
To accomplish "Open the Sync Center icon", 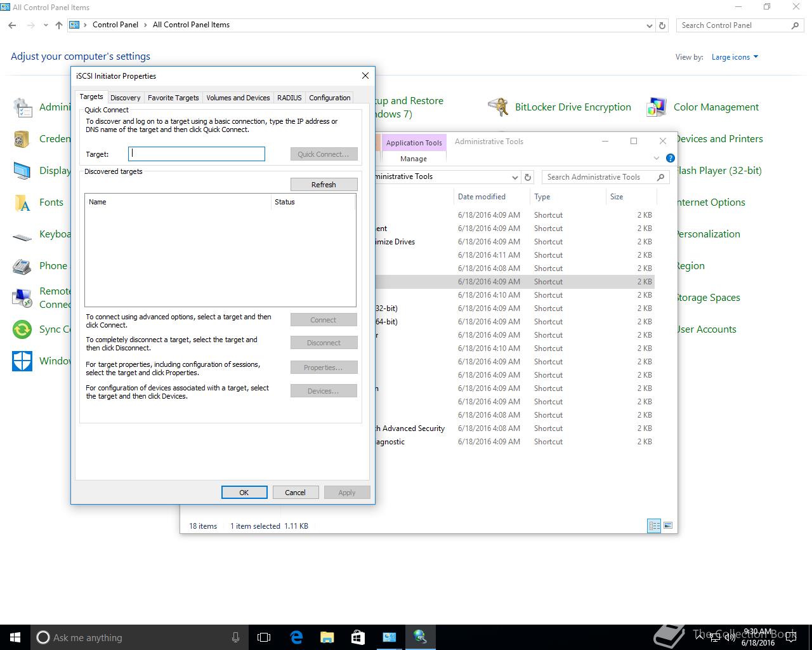I will [x=22, y=329].
